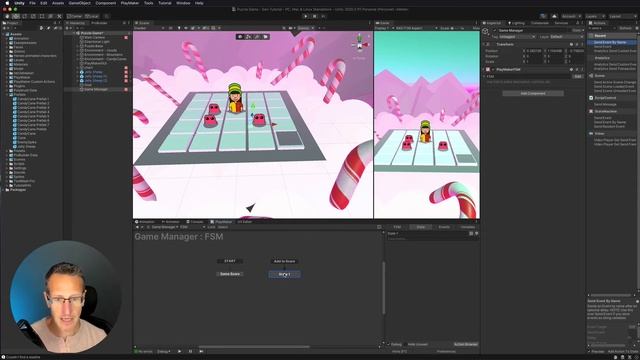Open the Layers dropdown
The image size is (640, 360).
coord(595,16)
